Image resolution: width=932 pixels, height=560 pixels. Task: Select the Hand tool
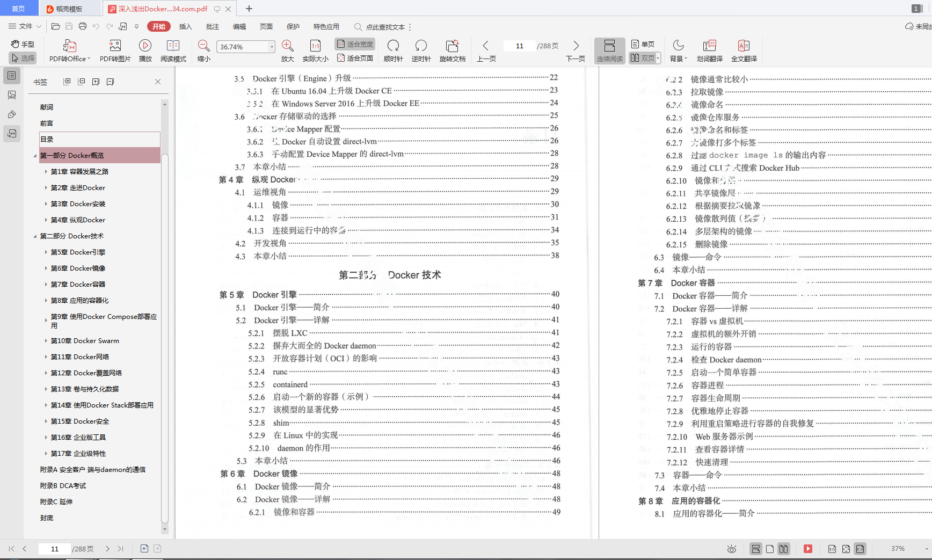(23, 44)
